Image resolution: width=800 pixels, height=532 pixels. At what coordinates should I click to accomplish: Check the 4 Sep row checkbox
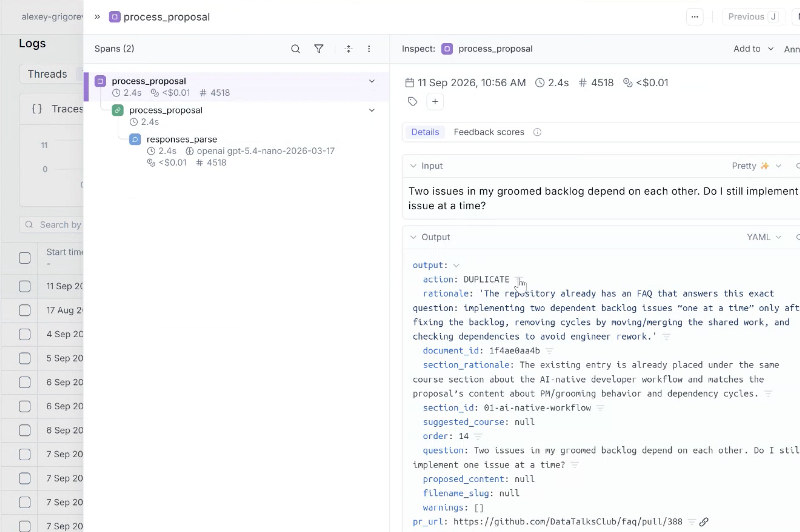tap(24, 334)
